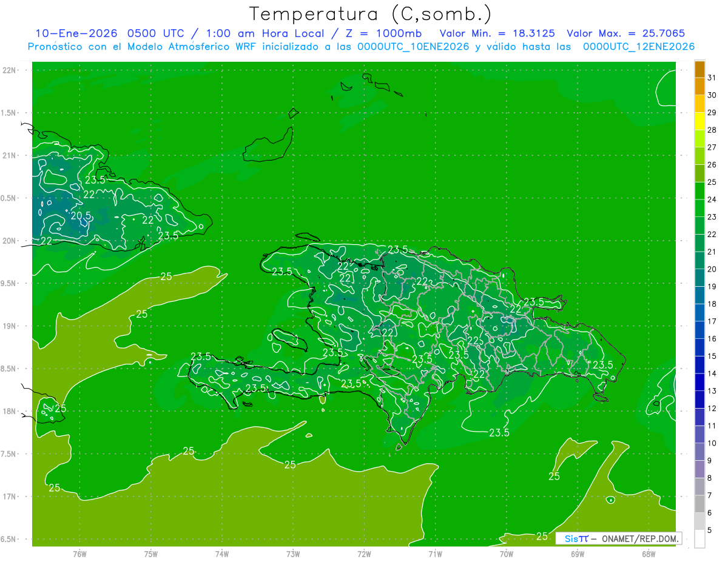The width and height of the screenshot is (728, 562).
Task: Click the "76W" longitude axis label
Action: point(79,554)
